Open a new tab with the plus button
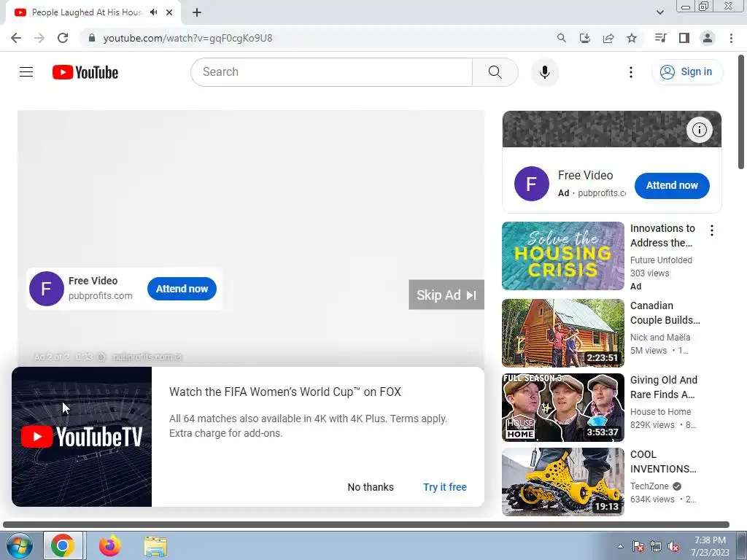Screen dimensions: 747x560 [197, 12]
